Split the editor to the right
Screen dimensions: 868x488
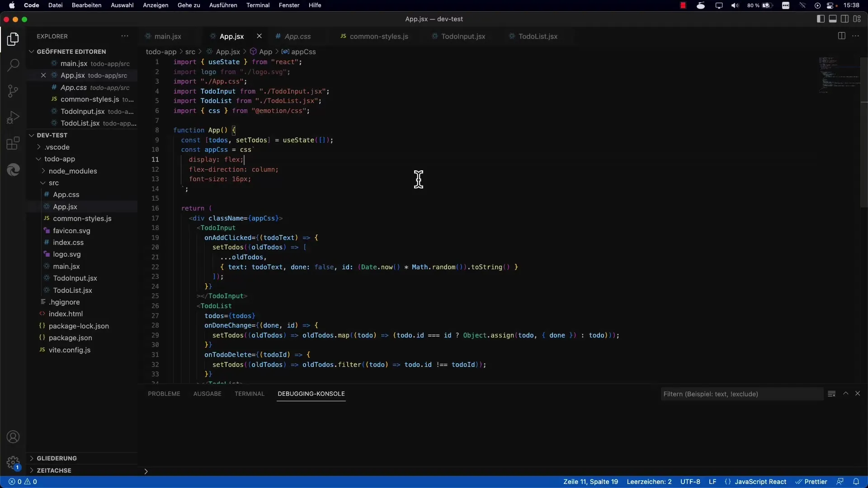coord(841,36)
